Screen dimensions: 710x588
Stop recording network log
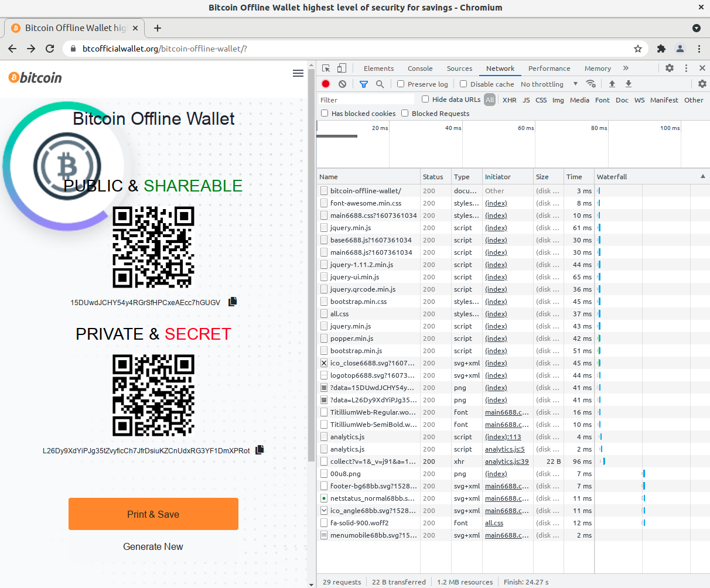point(326,84)
